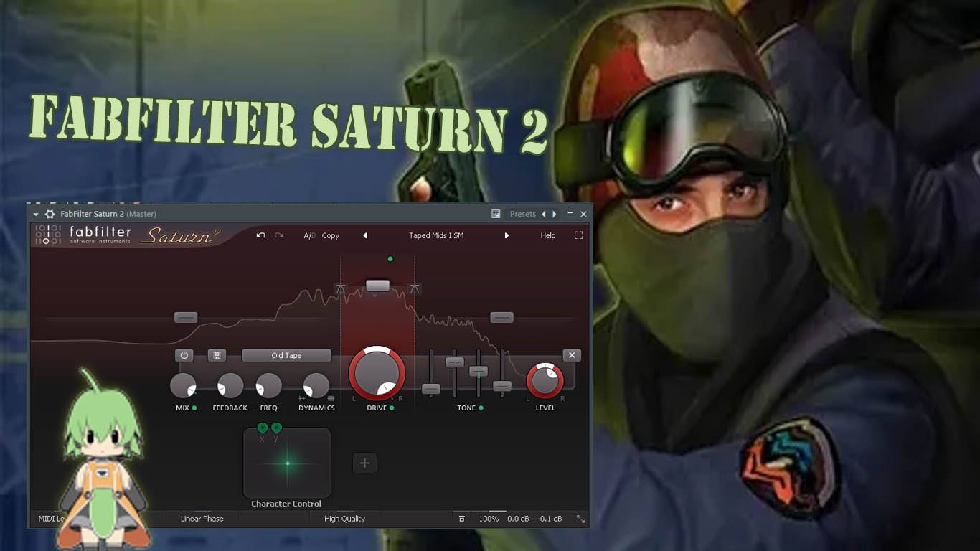The width and height of the screenshot is (980, 551).
Task: Click the third Tone slider handle
Action: tap(479, 371)
